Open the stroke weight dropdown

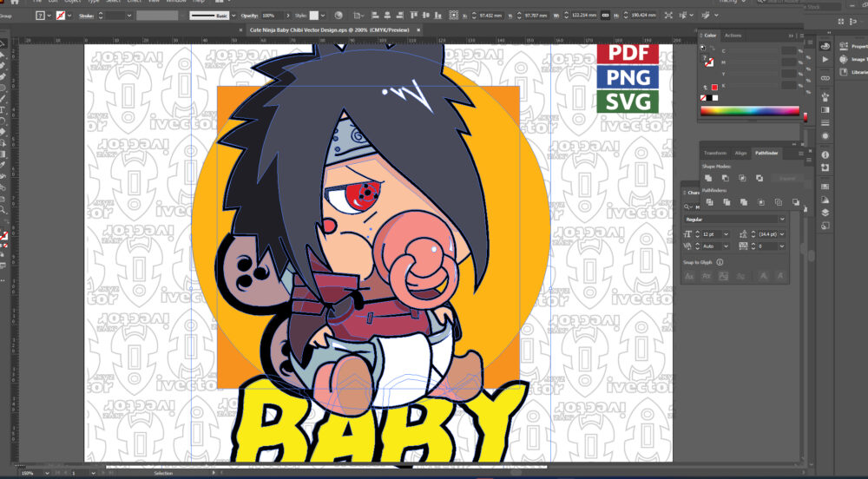click(129, 16)
